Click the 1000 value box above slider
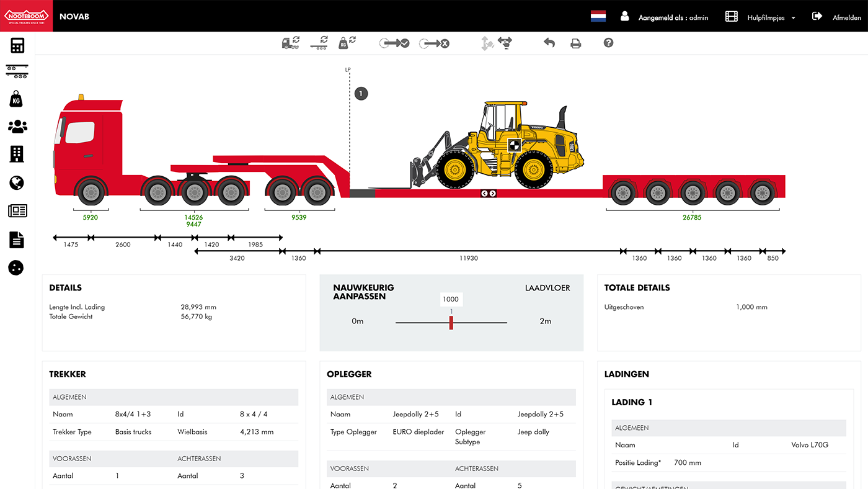This screenshot has height=489, width=868. click(451, 299)
